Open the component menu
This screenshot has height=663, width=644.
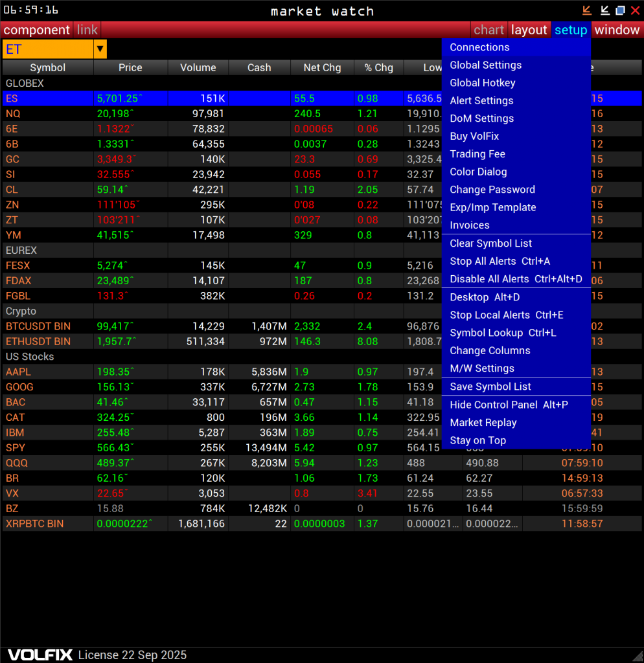click(x=36, y=30)
